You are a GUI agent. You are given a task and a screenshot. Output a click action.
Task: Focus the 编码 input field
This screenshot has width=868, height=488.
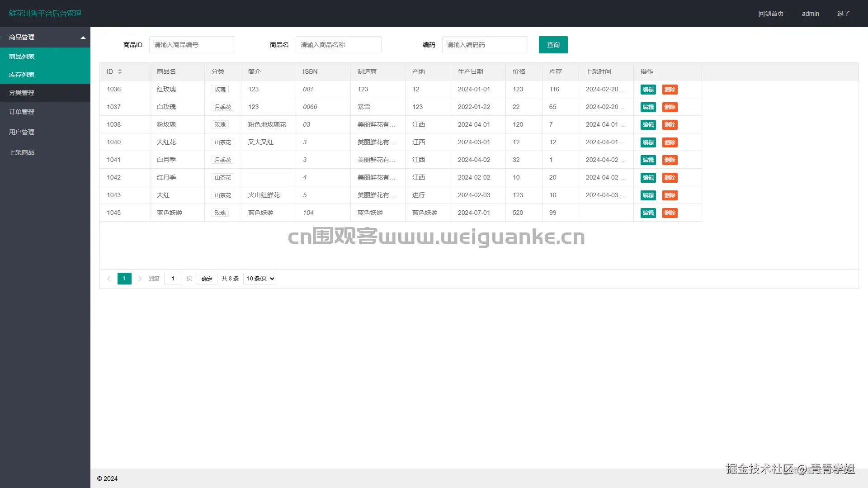point(485,45)
